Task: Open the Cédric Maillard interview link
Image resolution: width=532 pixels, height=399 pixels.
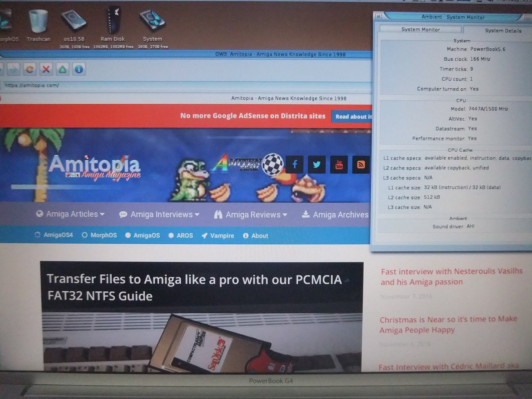Action: [x=449, y=367]
